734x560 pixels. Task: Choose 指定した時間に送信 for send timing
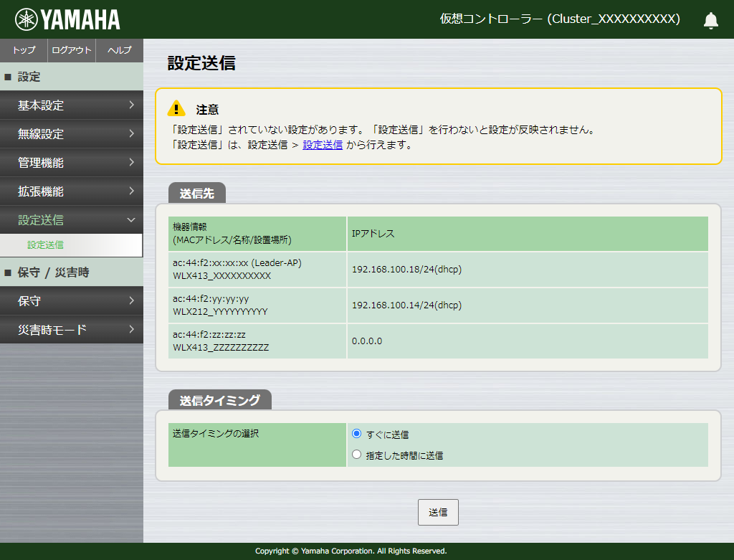[x=356, y=454]
